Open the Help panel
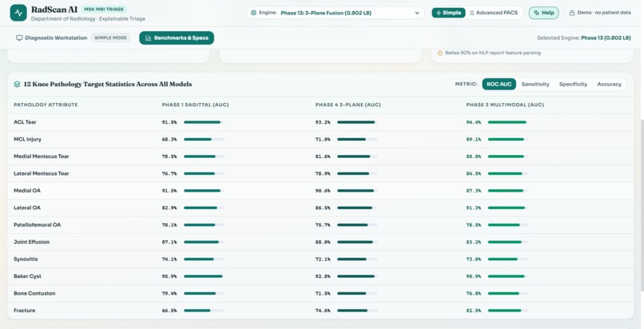 (544, 13)
